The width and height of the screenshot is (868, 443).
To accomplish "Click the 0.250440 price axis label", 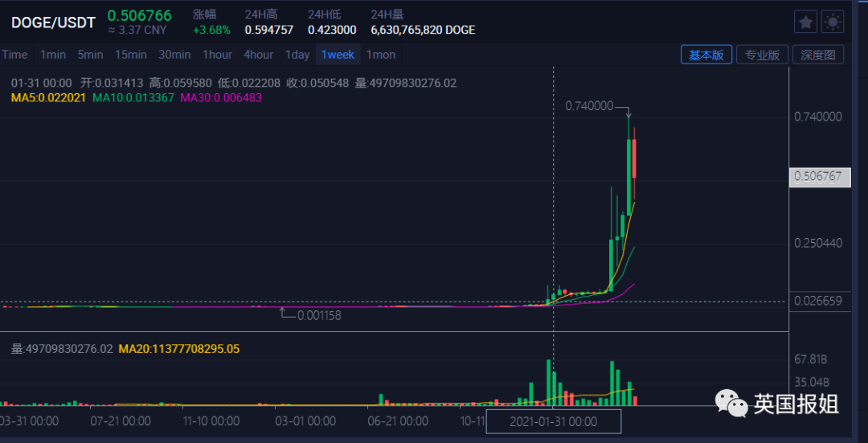I will (x=818, y=244).
